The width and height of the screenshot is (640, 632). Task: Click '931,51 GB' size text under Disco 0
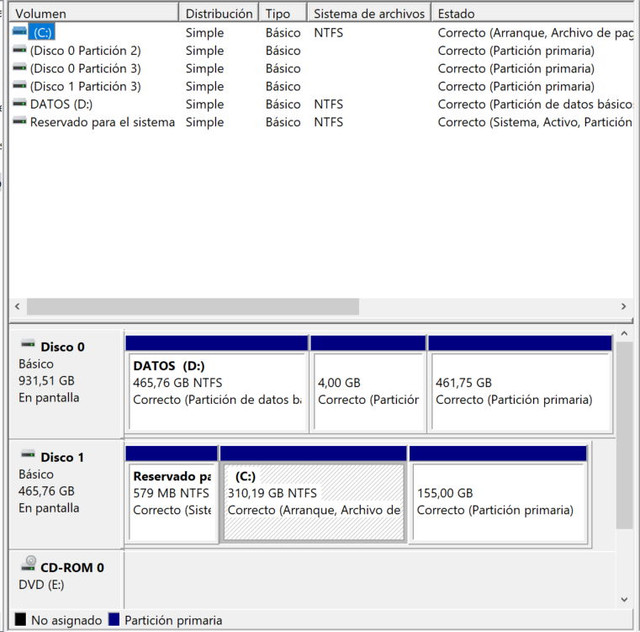click(x=47, y=381)
